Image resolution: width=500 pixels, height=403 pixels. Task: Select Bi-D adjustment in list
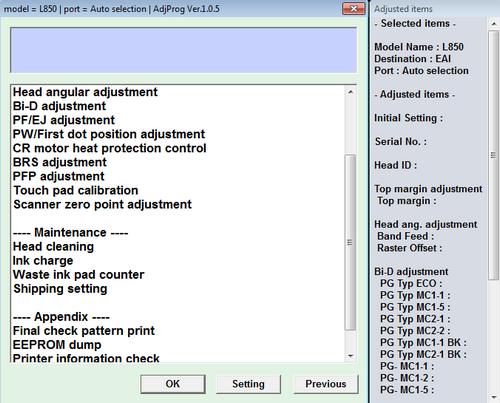(59, 106)
